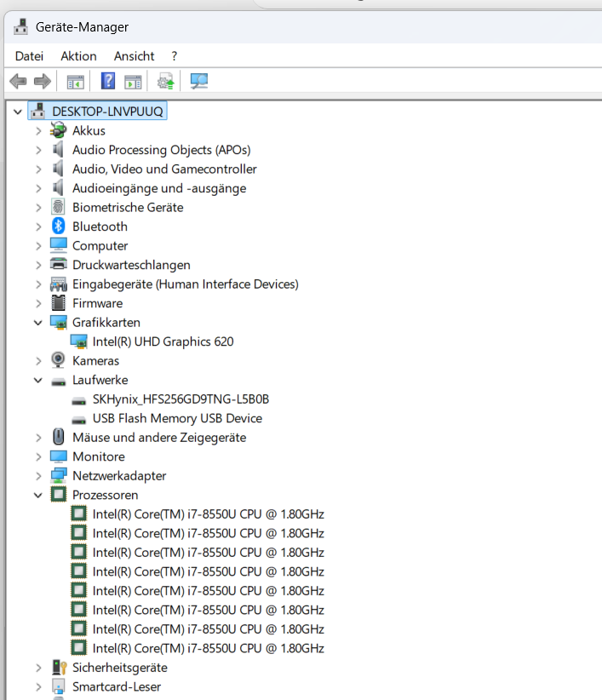
Task: Click the Sicherheitsgeräte key icon
Action: [59, 668]
